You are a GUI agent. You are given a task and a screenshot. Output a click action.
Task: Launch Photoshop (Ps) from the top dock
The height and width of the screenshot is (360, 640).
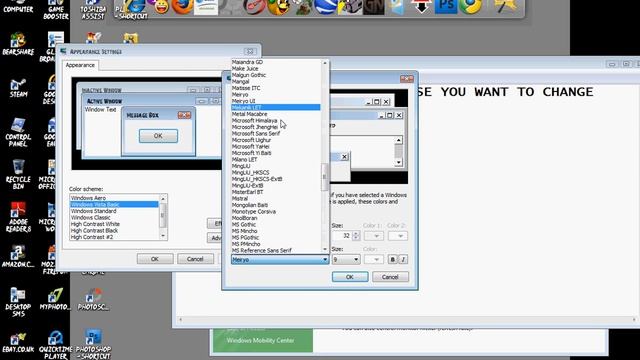pos(446,6)
